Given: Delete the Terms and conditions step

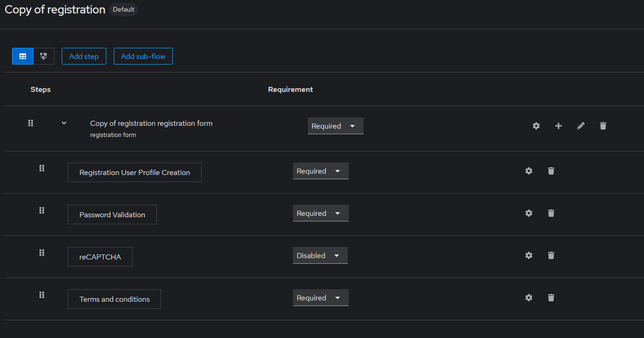Looking at the screenshot, I should point(551,298).
